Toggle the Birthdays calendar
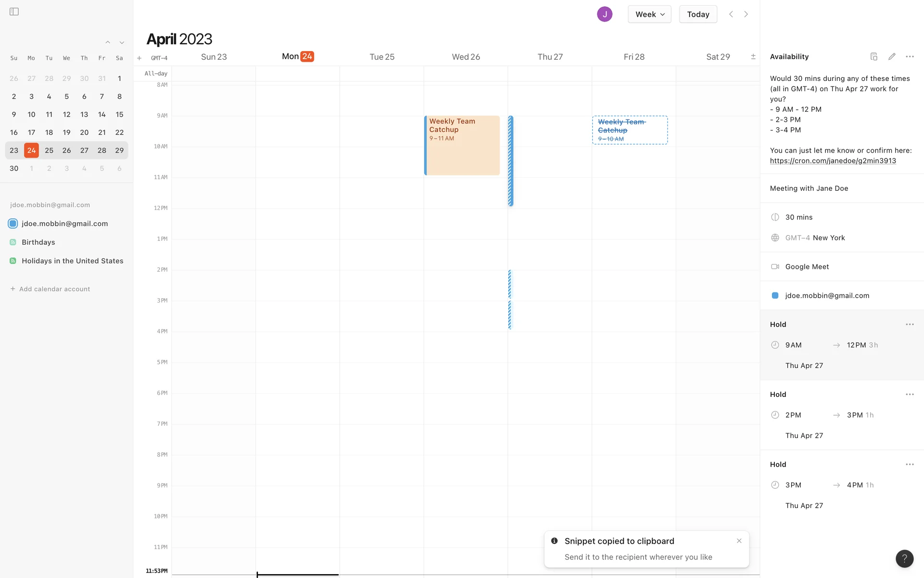The width and height of the screenshot is (924, 578). coord(13,242)
